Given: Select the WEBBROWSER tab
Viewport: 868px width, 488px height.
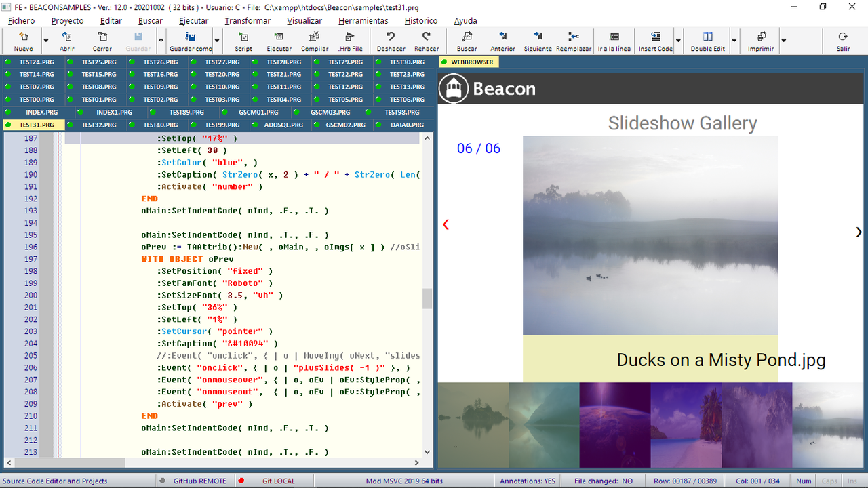Looking at the screenshot, I should 469,62.
